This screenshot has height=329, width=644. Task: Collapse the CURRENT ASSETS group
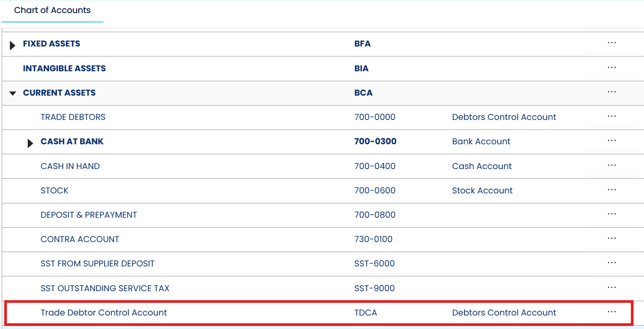[13, 93]
